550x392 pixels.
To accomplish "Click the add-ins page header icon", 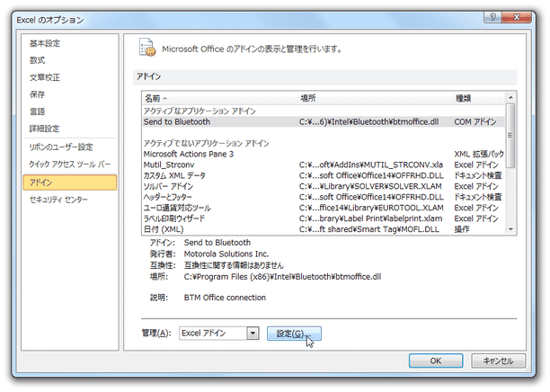I will coord(147,48).
